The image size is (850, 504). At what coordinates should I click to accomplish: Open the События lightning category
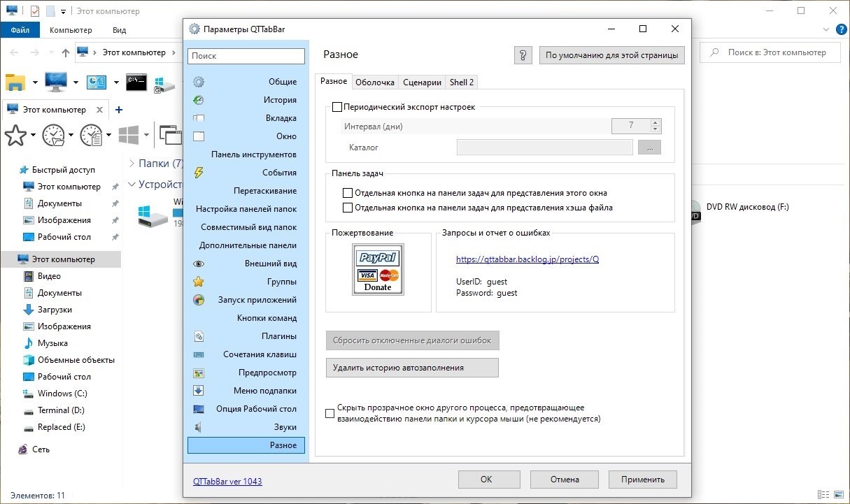pos(246,173)
